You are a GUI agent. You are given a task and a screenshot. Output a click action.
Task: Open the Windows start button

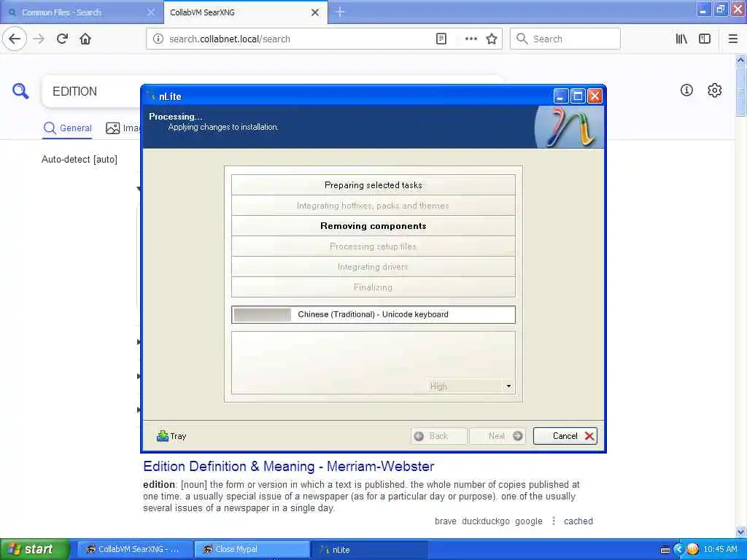click(x=35, y=550)
